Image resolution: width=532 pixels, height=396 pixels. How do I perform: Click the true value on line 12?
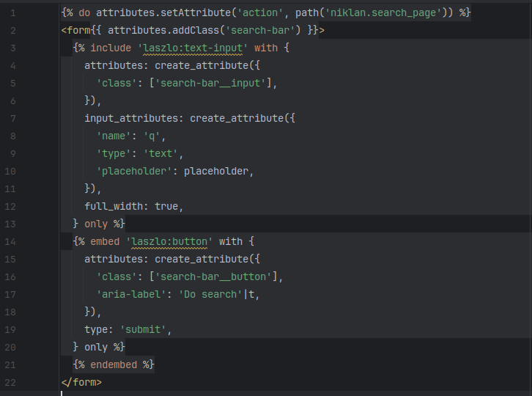coord(166,206)
